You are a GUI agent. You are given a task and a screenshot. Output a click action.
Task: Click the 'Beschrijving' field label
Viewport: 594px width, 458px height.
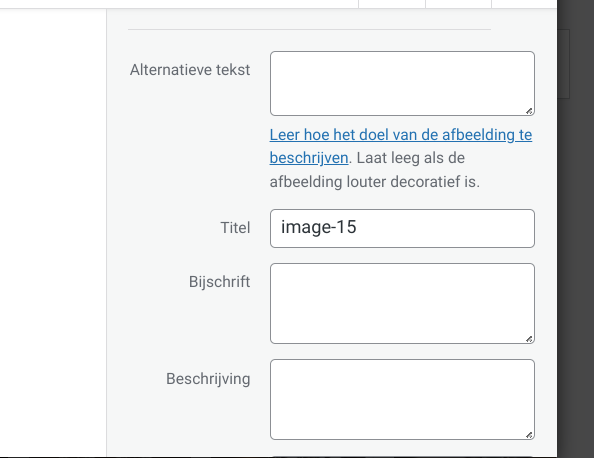click(x=208, y=379)
